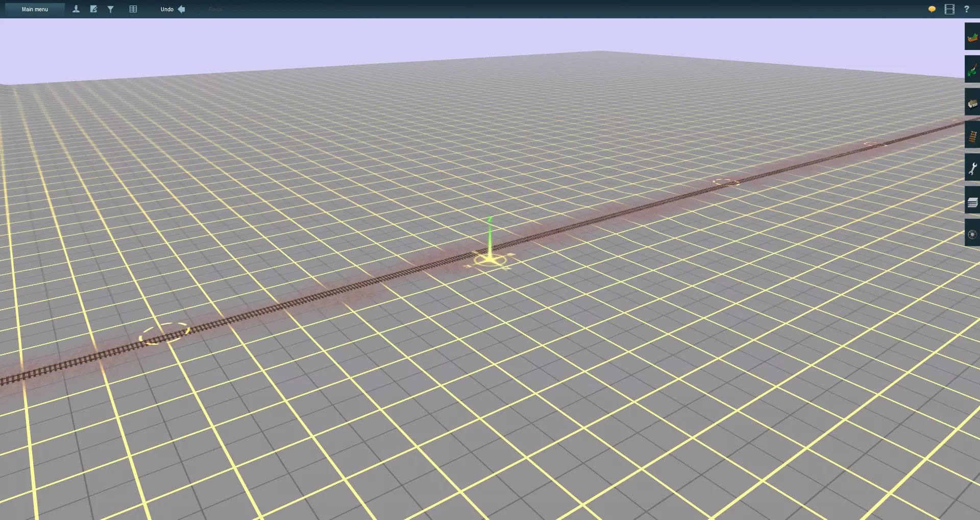Open the table grid icon
Image resolution: width=980 pixels, height=520 pixels.
pos(133,9)
